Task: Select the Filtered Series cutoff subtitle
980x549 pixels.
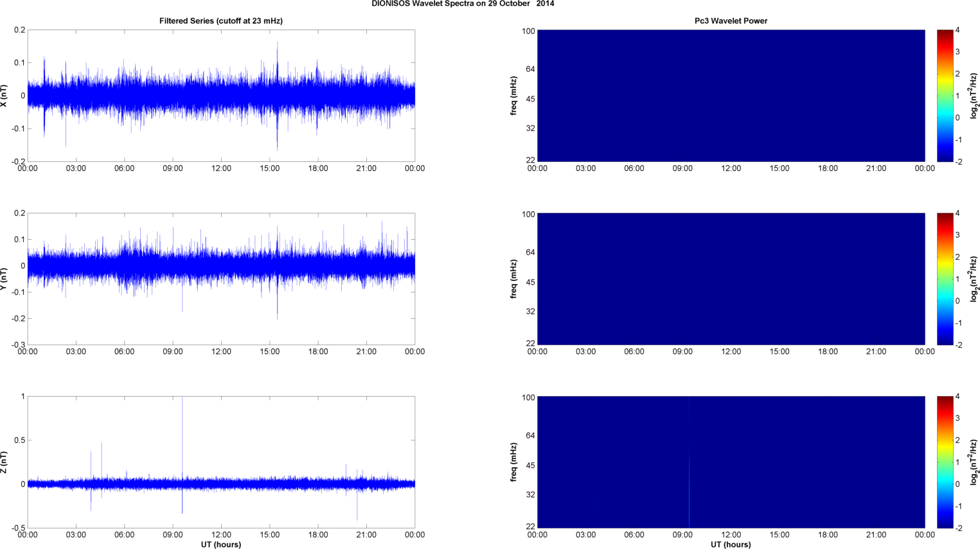Action: click(221, 21)
